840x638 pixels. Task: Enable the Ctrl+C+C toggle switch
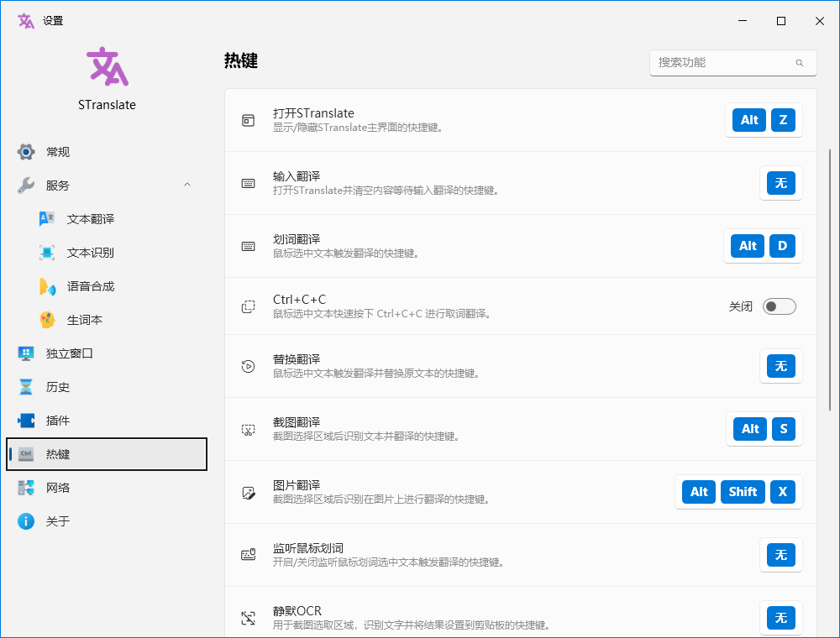tap(779, 306)
